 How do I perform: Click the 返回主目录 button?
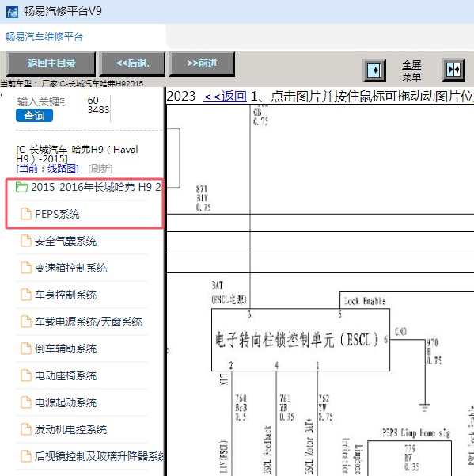coord(51,63)
